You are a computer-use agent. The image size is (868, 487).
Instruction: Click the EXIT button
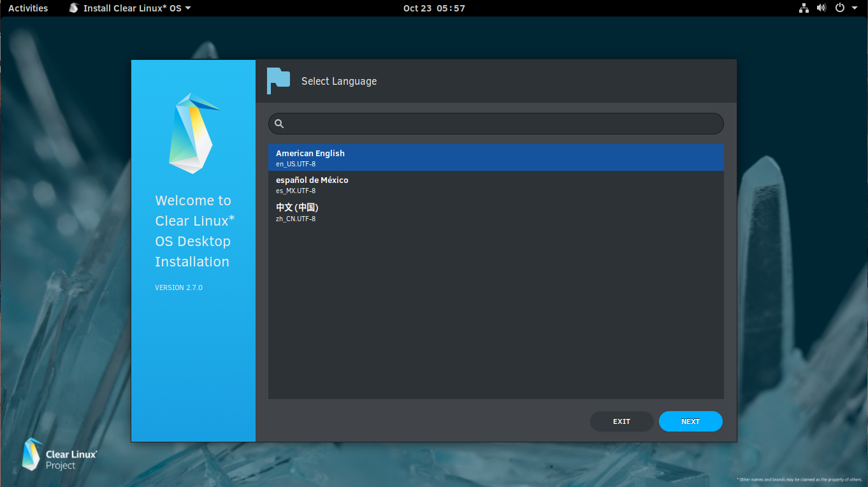click(x=621, y=421)
